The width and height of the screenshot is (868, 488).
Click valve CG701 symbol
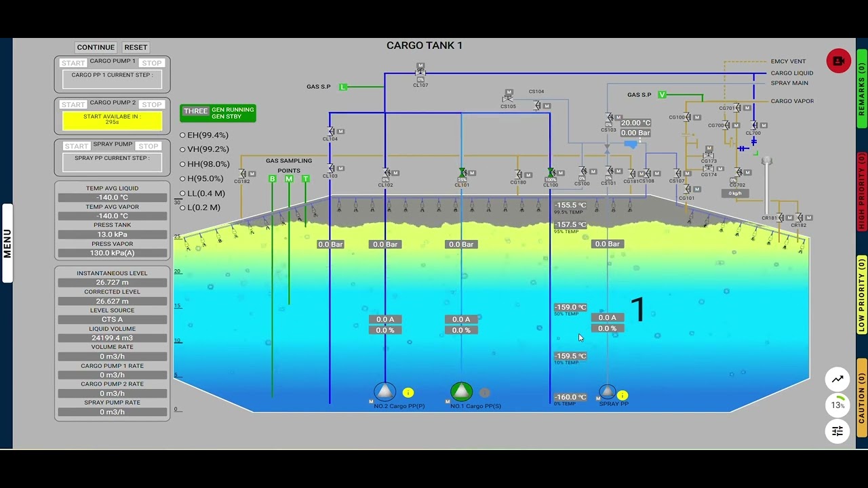(x=737, y=108)
